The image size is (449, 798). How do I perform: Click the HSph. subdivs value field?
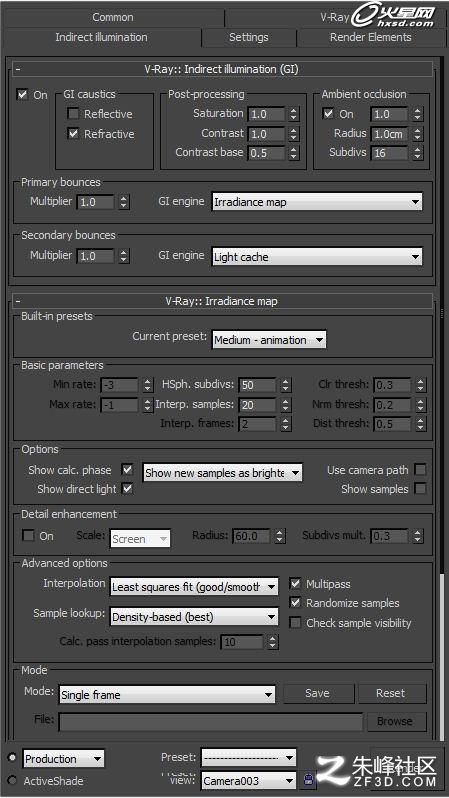pyautogui.click(x=257, y=385)
